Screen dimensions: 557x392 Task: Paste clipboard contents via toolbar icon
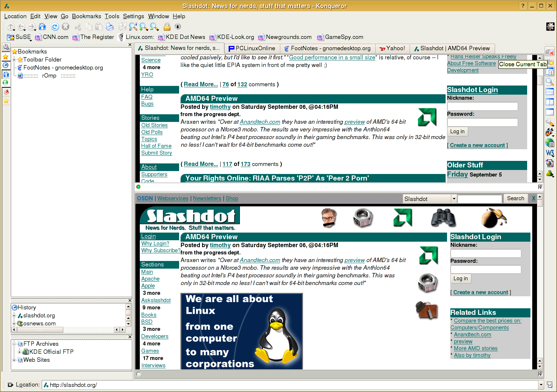tap(99, 27)
